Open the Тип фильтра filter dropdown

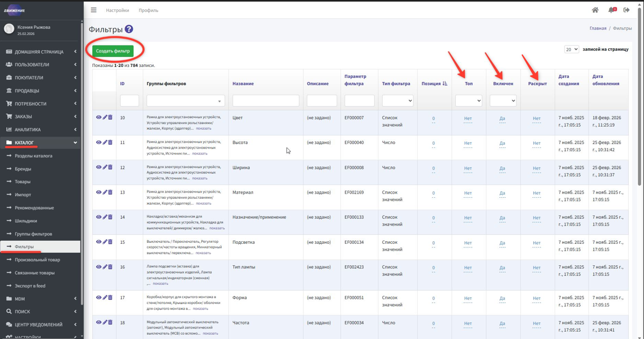397,100
